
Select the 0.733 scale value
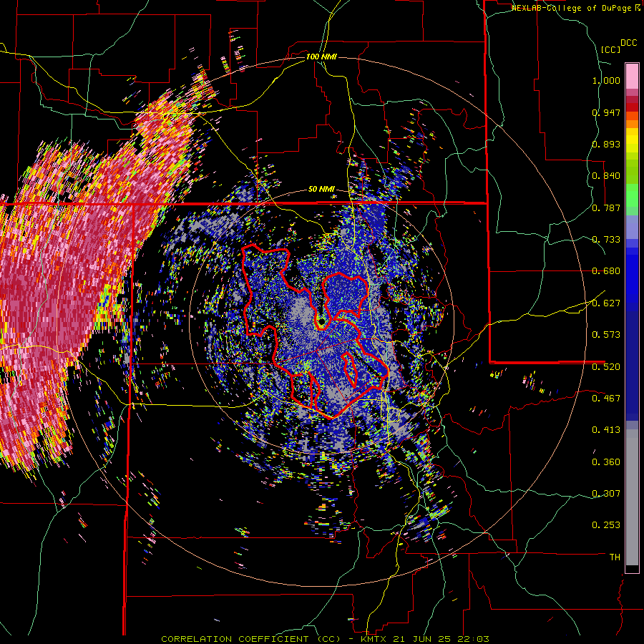tap(606, 240)
